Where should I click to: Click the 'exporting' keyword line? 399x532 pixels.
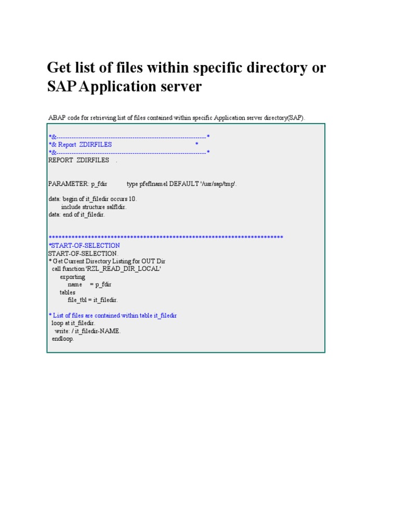tap(73, 277)
